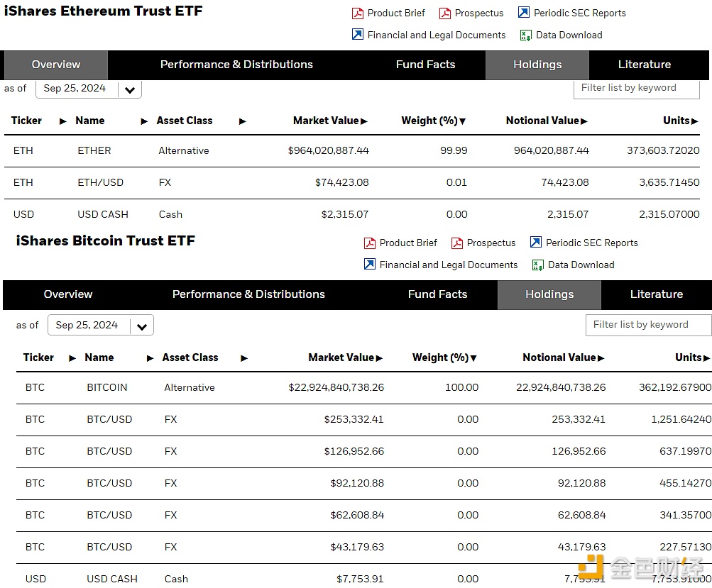Sort Bitcoin holdings by Weight (%) arrow
Screen dimensions: 712x588
click(x=473, y=358)
